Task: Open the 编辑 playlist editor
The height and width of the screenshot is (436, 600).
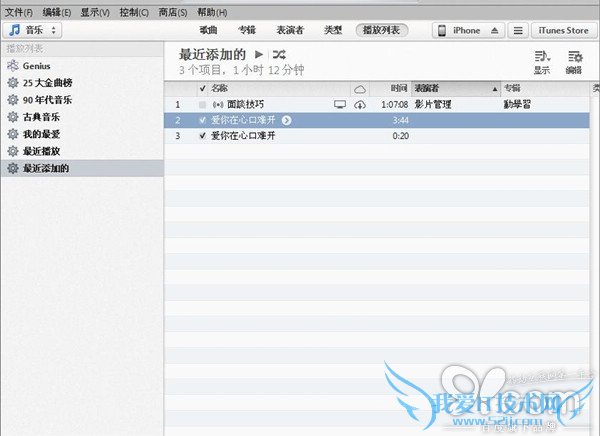Action: [x=574, y=63]
